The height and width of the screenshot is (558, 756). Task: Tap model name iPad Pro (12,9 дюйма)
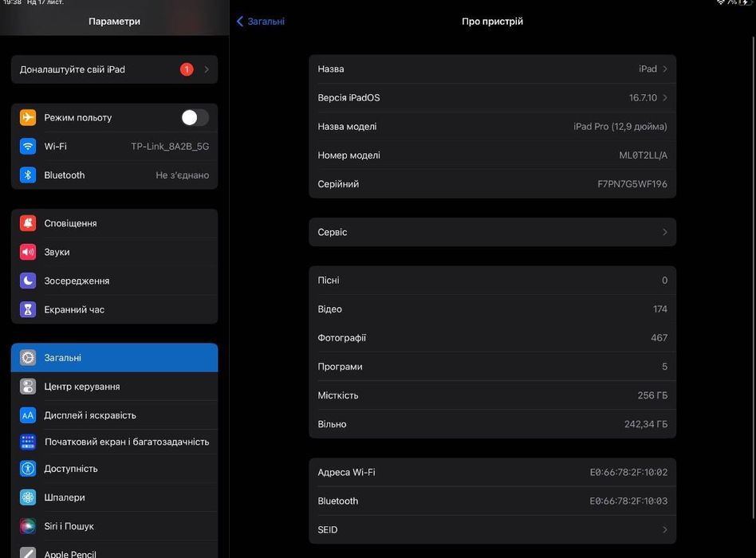tap(620, 126)
